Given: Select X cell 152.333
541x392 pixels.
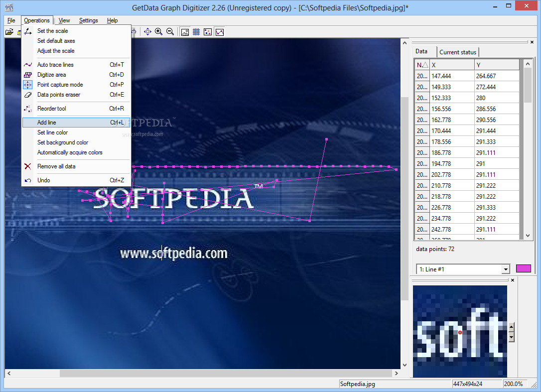Looking at the screenshot, I should click(452, 98).
